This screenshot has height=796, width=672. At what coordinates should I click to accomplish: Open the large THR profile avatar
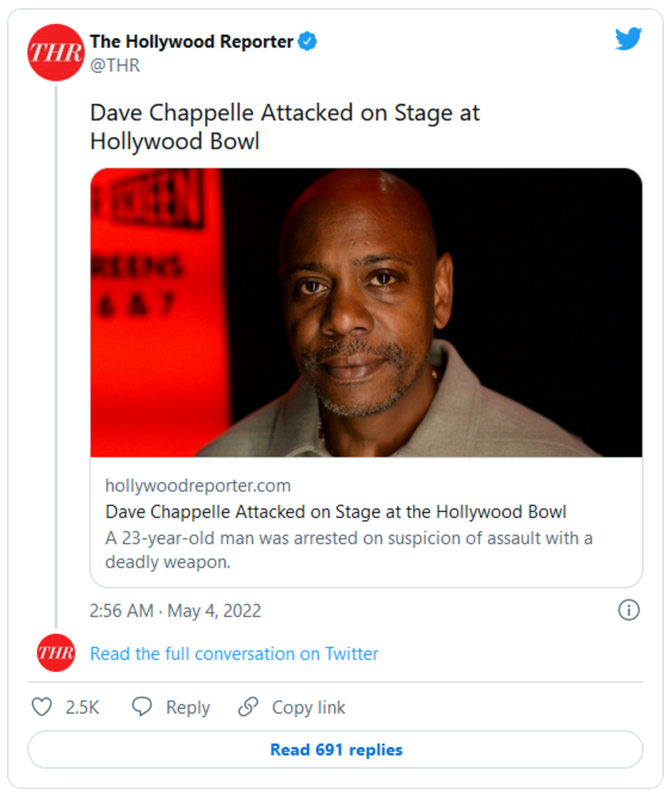point(56,52)
